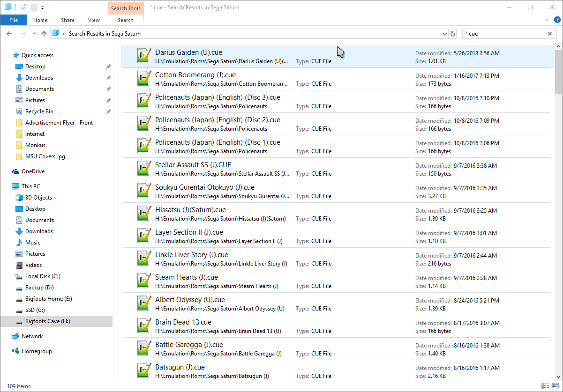Open Local Disk (C:) drive
This screenshot has height=392, width=563.
point(43,276)
